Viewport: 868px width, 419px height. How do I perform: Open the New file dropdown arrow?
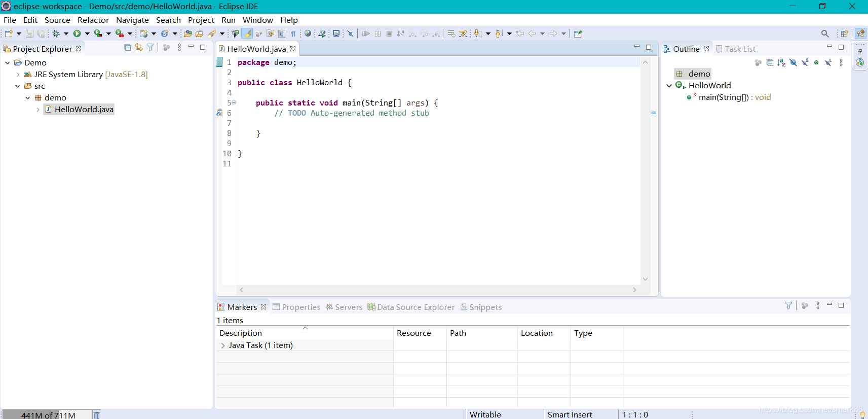[19, 33]
